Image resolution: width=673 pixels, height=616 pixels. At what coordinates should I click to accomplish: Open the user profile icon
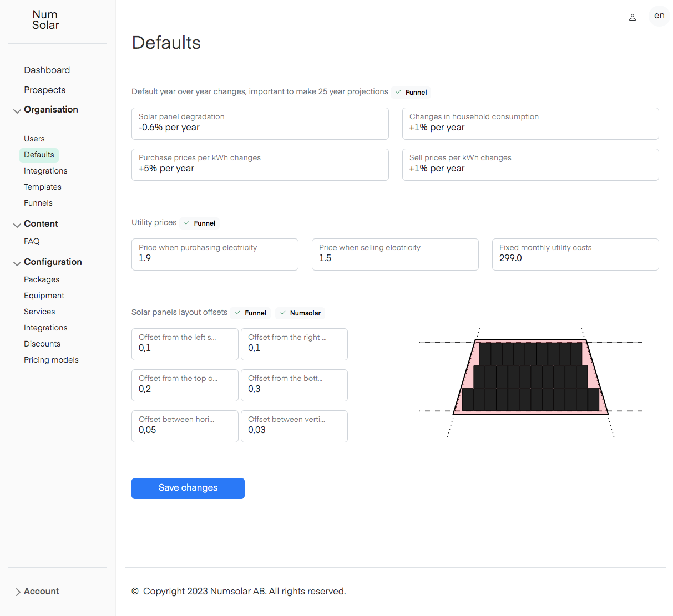(x=632, y=17)
